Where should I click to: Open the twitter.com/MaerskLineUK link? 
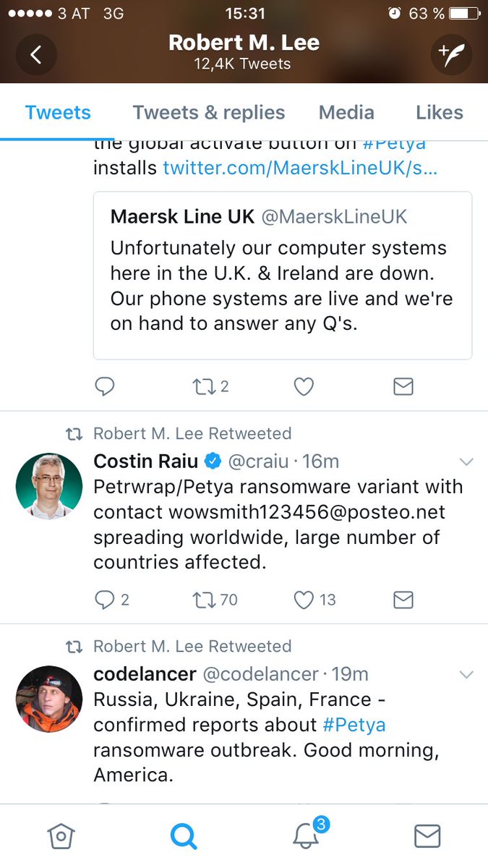click(300, 168)
